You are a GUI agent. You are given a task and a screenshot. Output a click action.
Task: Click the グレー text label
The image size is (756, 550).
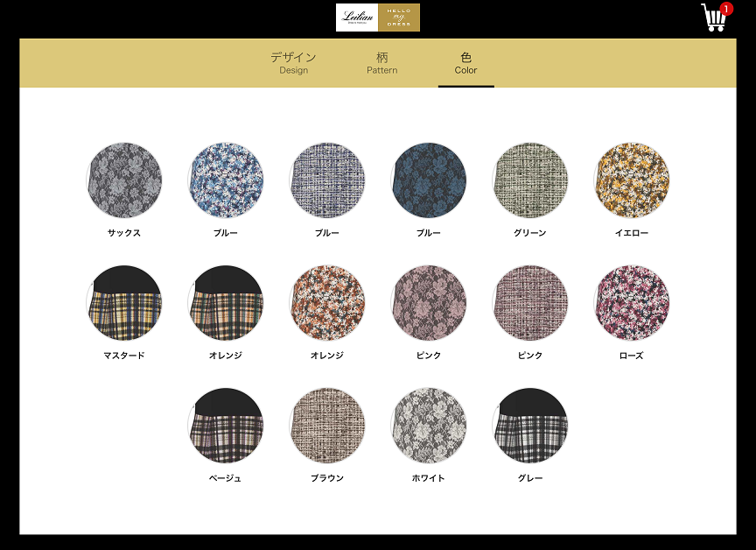(x=530, y=478)
